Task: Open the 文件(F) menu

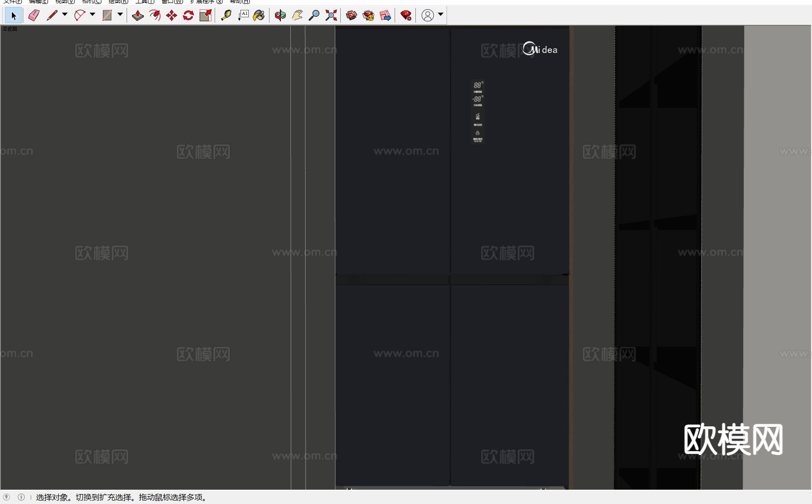Action: click(x=13, y=1)
